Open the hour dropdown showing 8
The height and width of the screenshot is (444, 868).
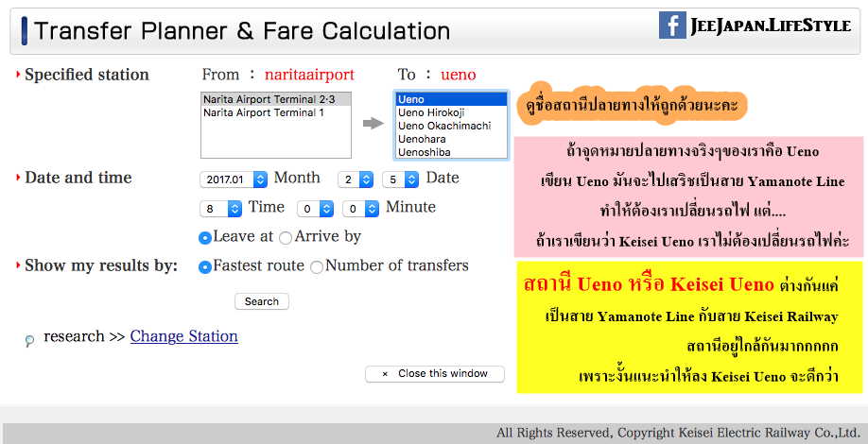221,209
